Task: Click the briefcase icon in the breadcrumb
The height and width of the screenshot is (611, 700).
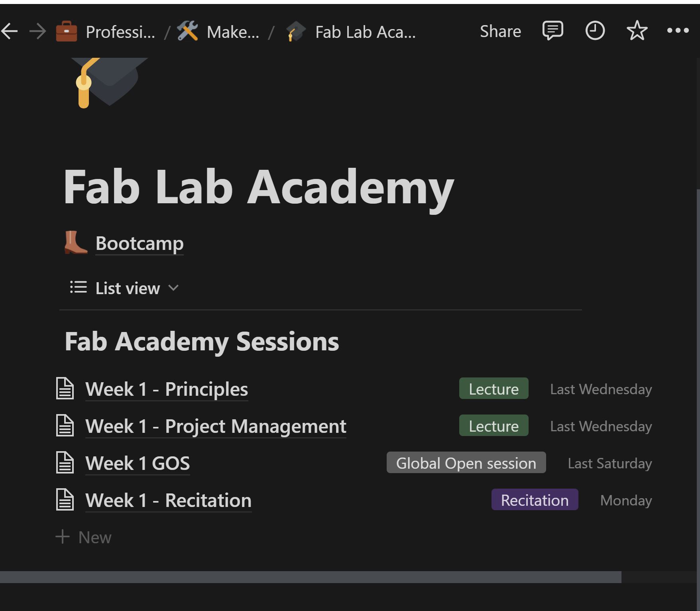Action: click(x=66, y=31)
